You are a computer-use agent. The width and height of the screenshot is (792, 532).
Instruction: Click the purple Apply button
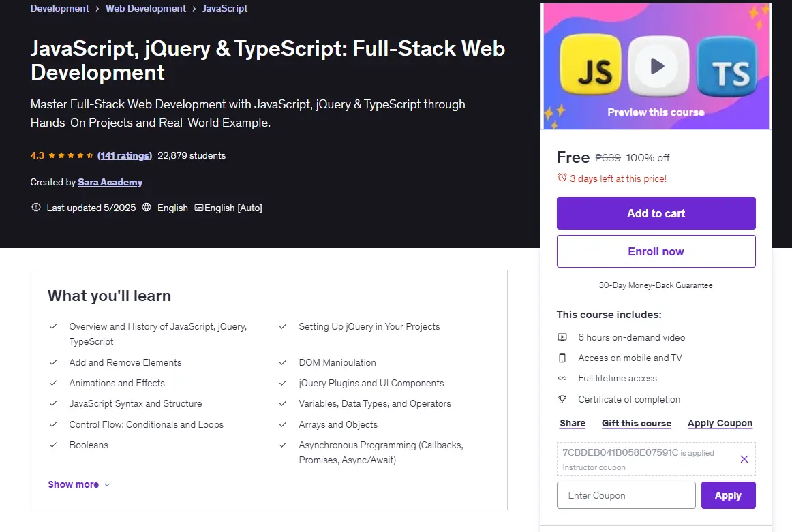[729, 495]
